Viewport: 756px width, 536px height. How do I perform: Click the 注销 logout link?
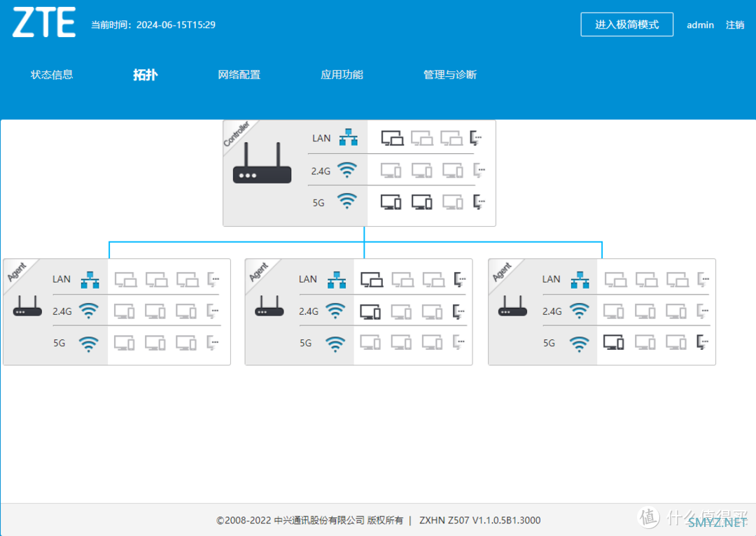tap(735, 25)
